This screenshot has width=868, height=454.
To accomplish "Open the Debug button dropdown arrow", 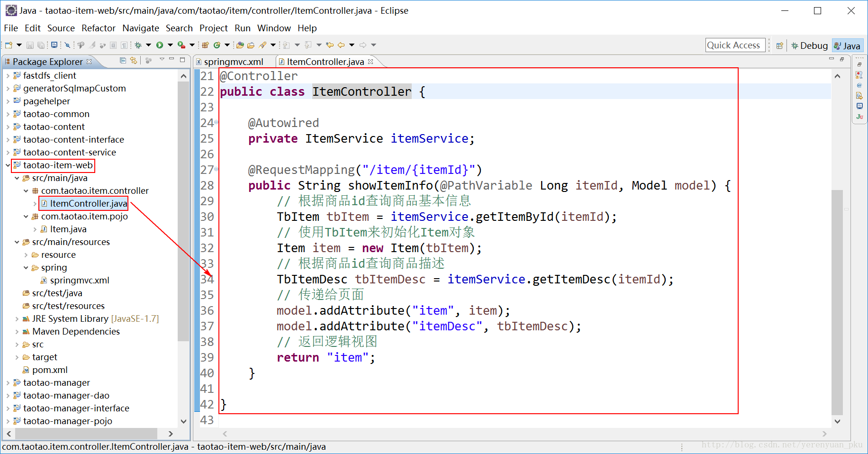I will point(148,45).
